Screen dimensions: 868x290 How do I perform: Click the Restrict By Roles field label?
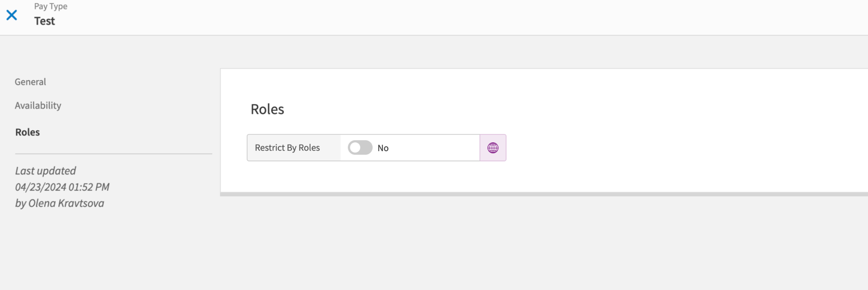pyautogui.click(x=287, y=147)
